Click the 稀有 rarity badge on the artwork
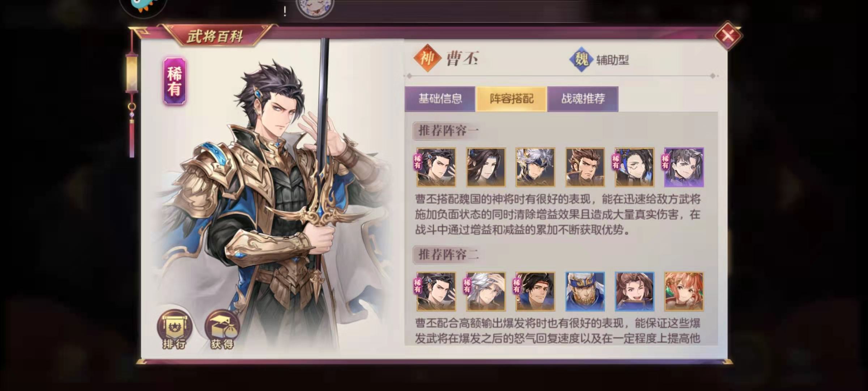This screenshot has height=391, width=868. (x=174, y=81)
